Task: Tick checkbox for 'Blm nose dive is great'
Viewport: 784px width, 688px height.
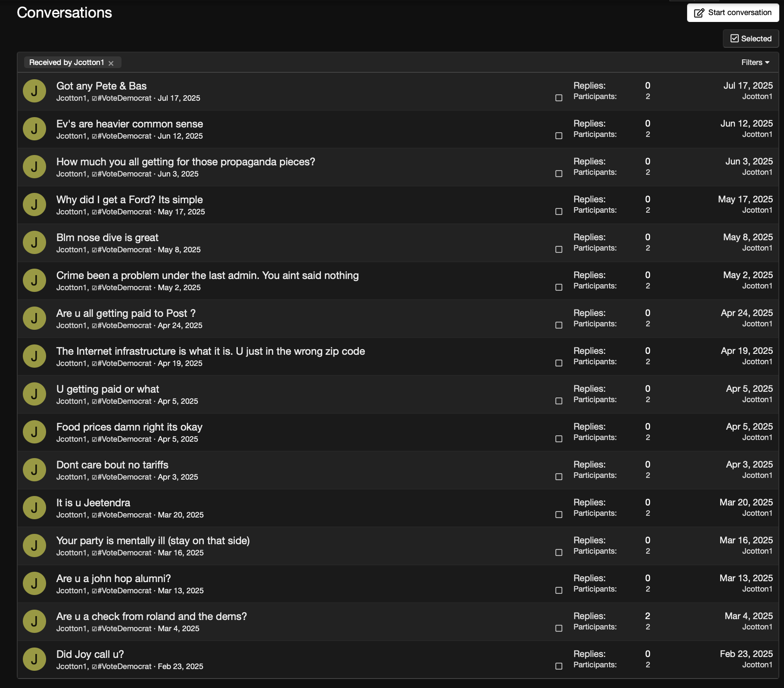Action: tap(559, 249)
